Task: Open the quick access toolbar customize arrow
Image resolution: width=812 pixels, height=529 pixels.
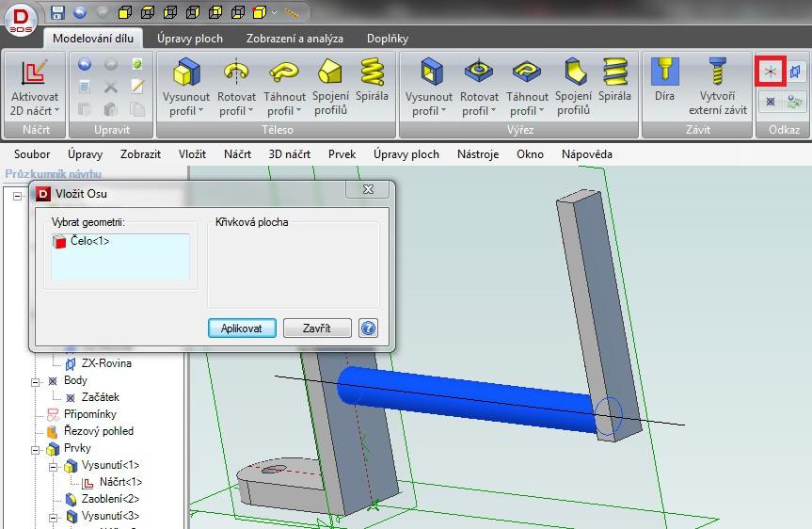Action: pyautogui.click(x=275, y=12)
